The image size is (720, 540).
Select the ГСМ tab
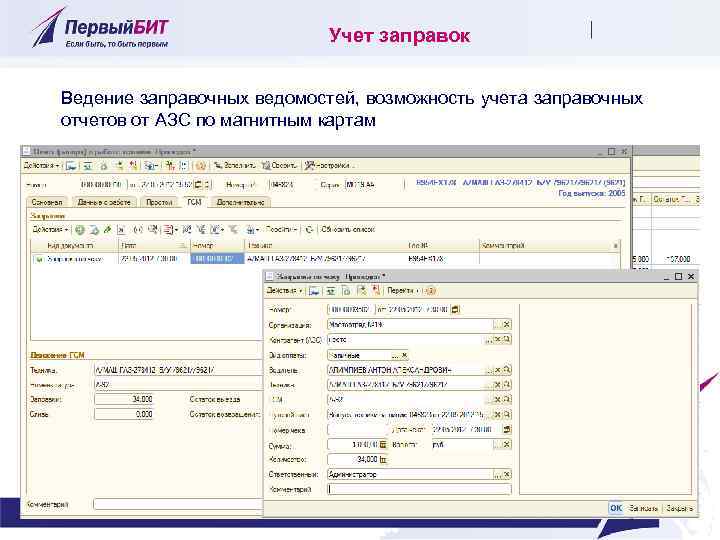(x=194, y=202)
